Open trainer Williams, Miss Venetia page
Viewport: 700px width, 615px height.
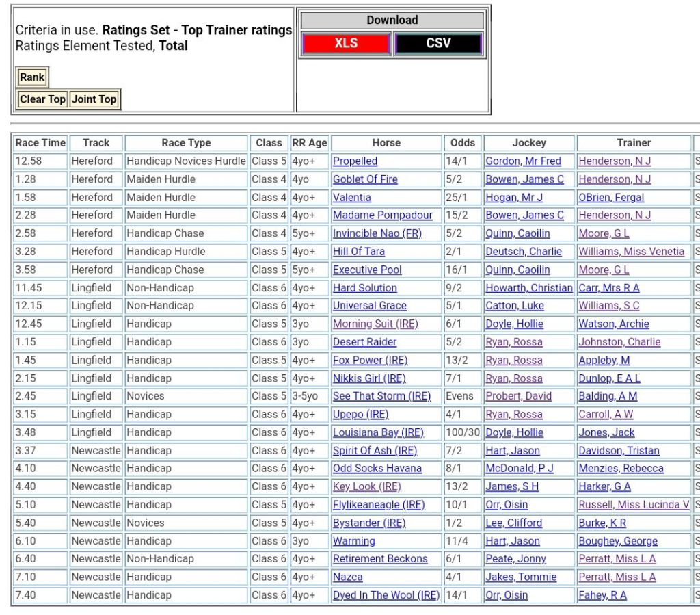pyautogui.click(x=631, y=252)
